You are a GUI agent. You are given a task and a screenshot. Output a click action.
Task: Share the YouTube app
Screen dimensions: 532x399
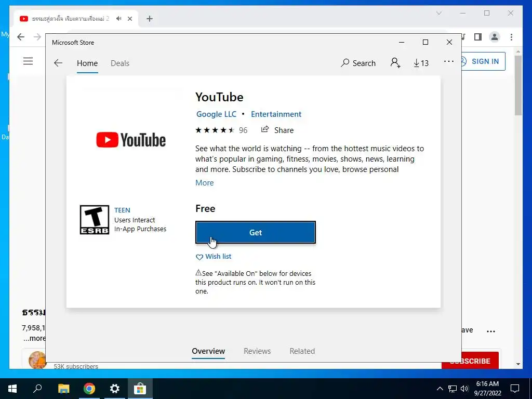(x=277, y=130)
